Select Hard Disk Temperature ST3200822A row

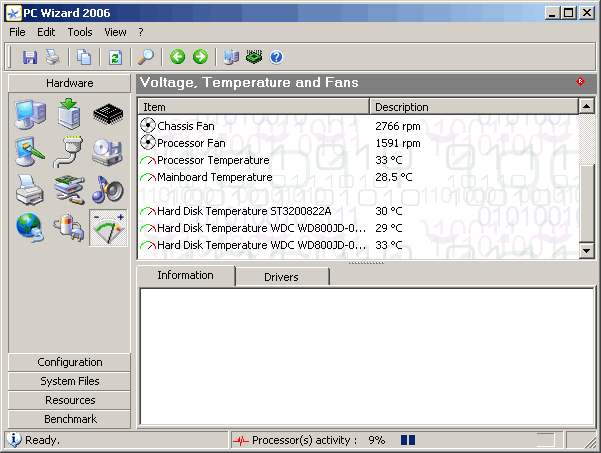(x=358, y=211)
